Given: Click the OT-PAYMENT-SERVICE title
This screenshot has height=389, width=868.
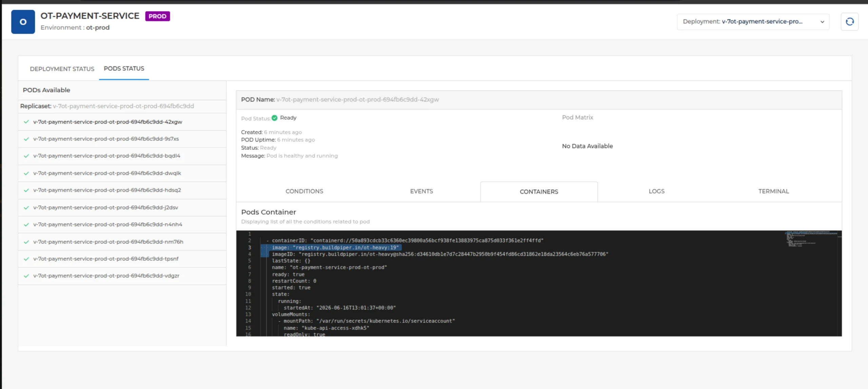Looking at the screenshot, I should pos(90,16).
